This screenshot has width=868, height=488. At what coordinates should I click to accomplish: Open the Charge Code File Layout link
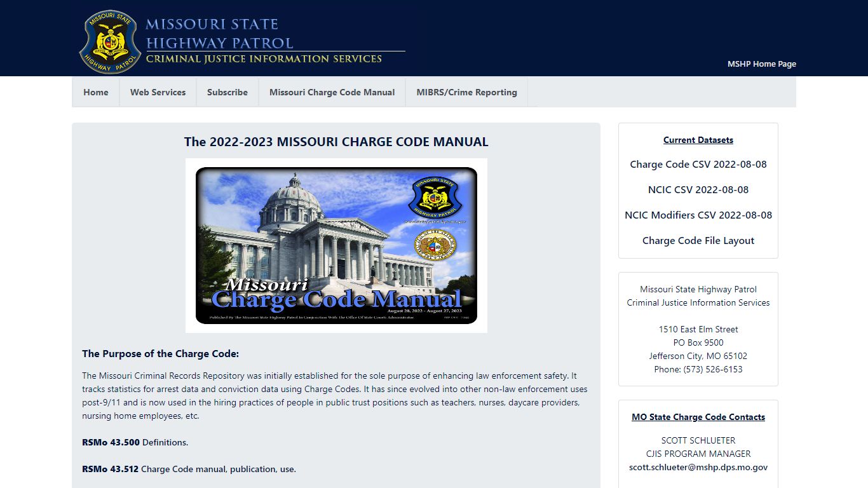pos(698,240)
